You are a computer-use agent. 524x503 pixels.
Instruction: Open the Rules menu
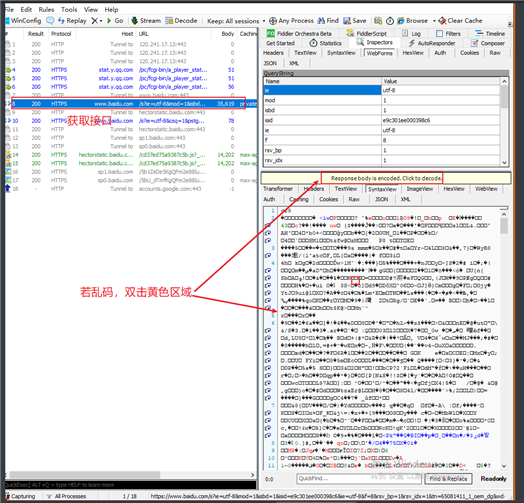[46, 9]
